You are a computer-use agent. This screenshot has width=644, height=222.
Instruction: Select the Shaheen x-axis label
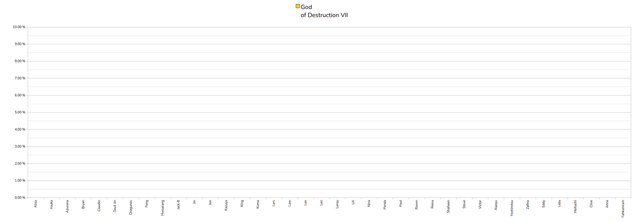(448, 206)
